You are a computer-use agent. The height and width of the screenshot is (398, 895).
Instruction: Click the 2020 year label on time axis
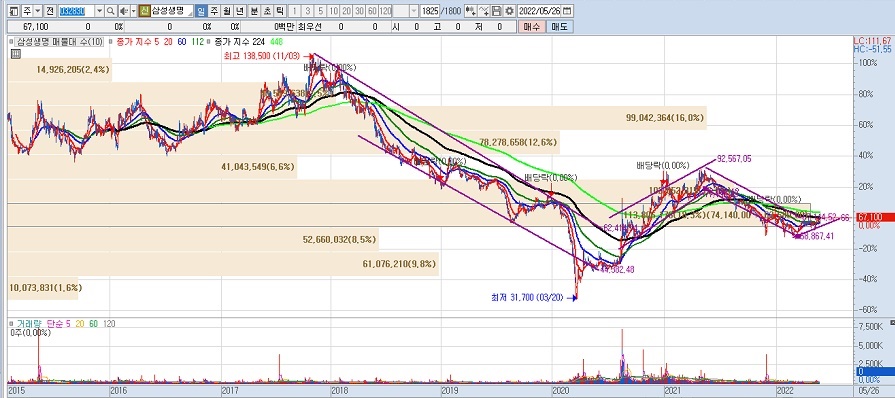561,391
